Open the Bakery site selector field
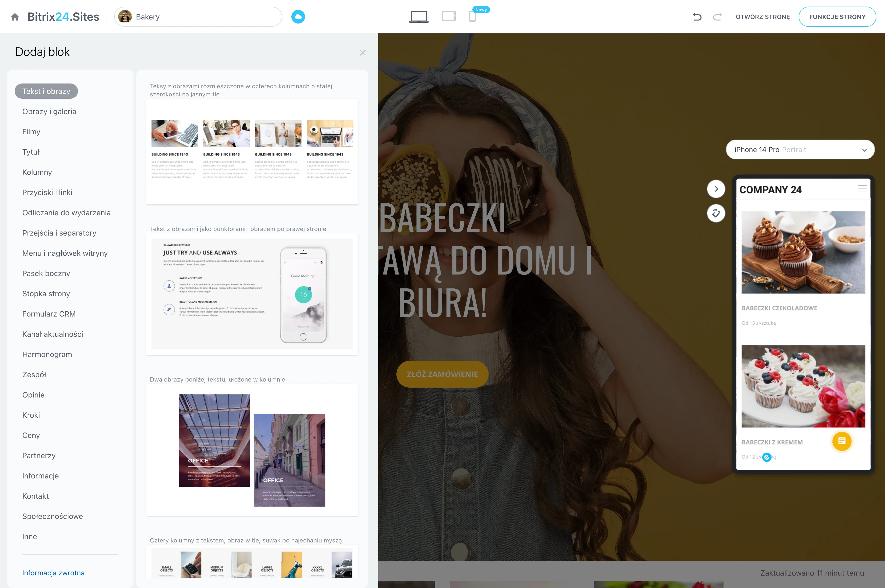This screenshot has height=588, width=885. tap(198, 17)
